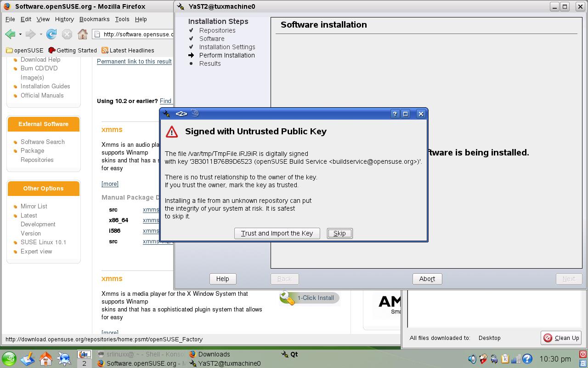Open the Getting Started bookmark
This screenshot has width=588, height=368.
click(73, 51)
